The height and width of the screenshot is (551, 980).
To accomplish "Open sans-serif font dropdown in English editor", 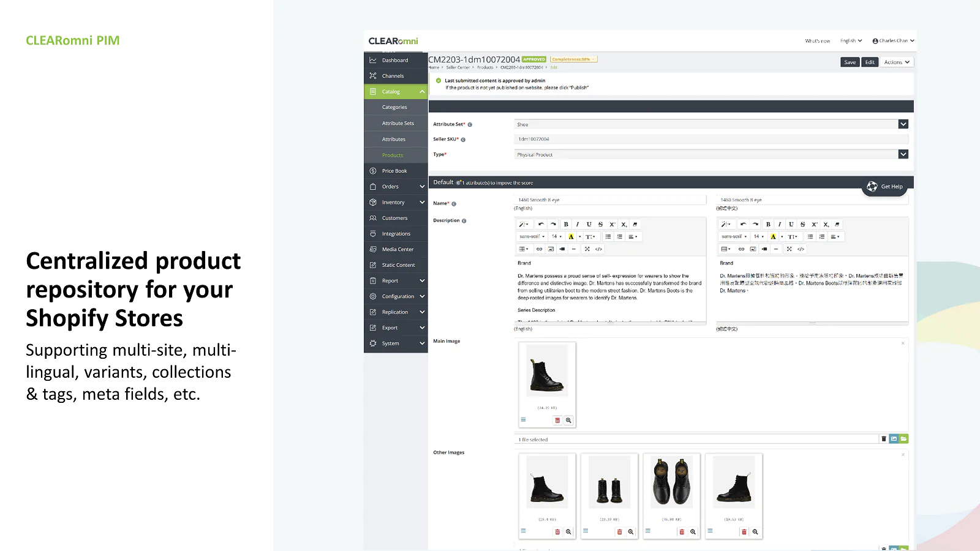I will (532, 236).
